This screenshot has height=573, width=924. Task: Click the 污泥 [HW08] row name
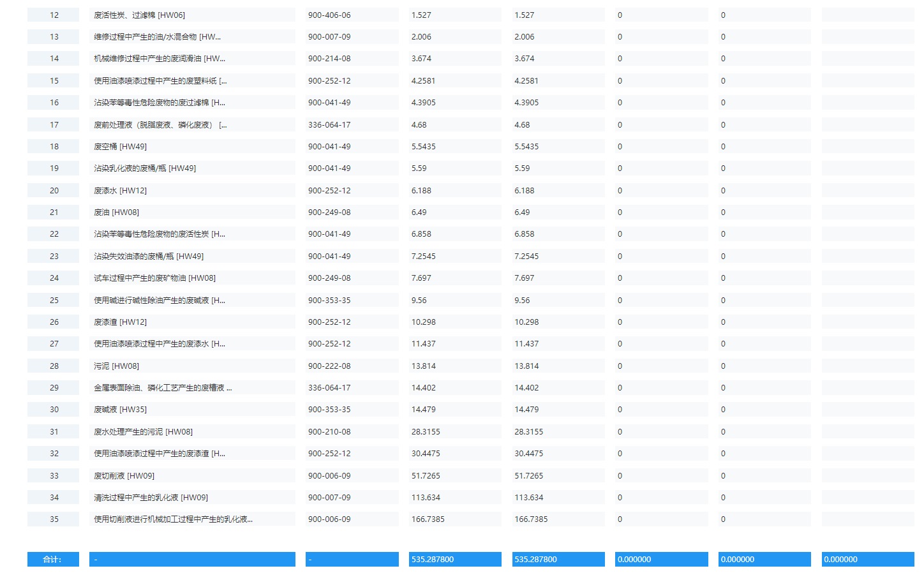click(116, 366)
